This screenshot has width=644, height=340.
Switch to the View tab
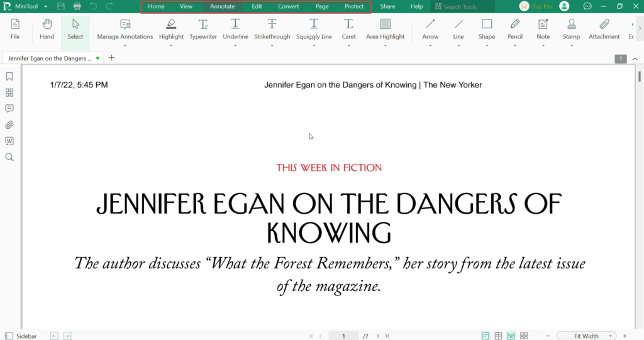click(x=186, y=6)
